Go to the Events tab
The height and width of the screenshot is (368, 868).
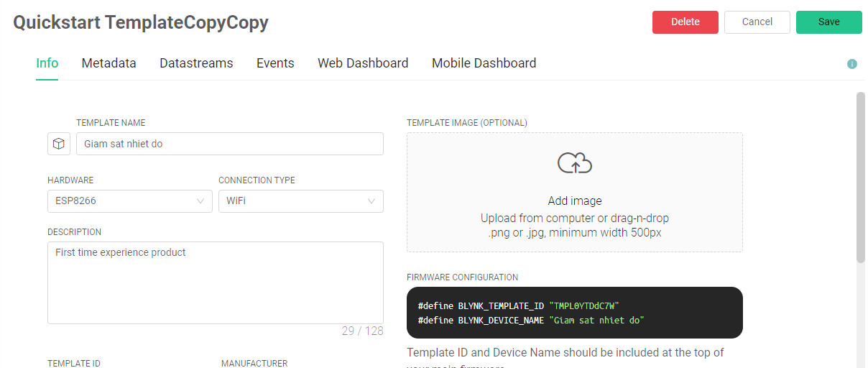[275, 63]
